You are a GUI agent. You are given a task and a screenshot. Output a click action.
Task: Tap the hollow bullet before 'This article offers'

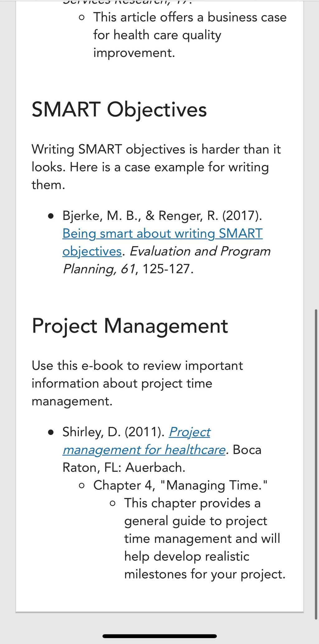tap(82, 18)
